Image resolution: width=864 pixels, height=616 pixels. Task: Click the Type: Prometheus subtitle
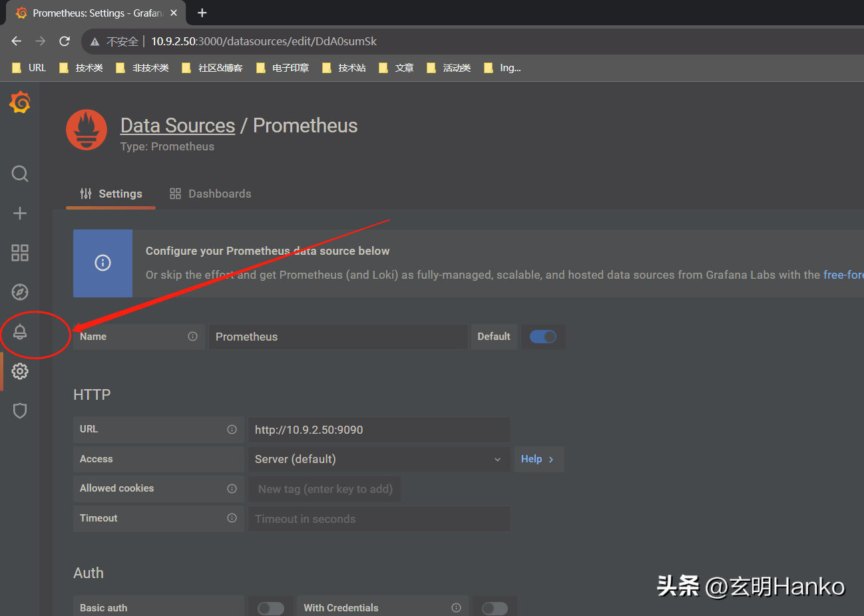[167, 146]
